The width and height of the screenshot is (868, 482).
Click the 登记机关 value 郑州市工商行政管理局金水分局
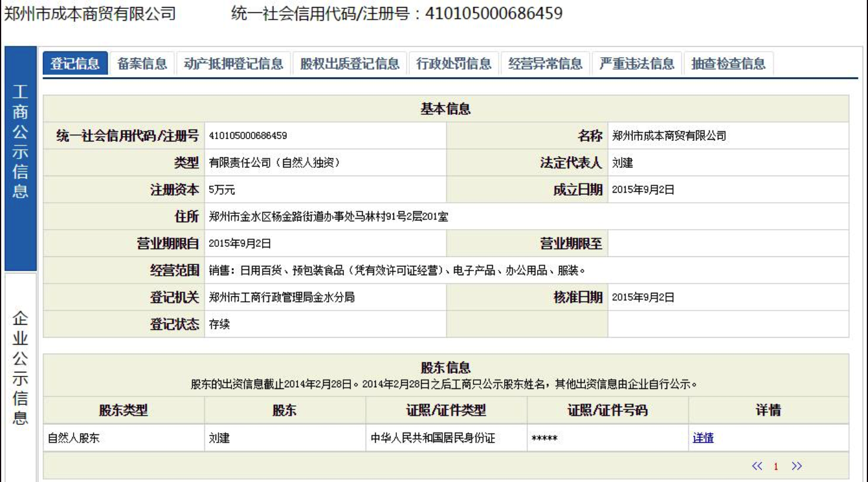pos(281,298)
